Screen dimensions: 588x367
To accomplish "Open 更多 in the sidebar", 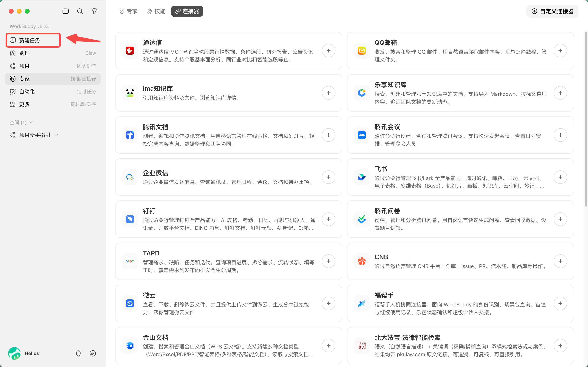I will click(x=53, y=104).
